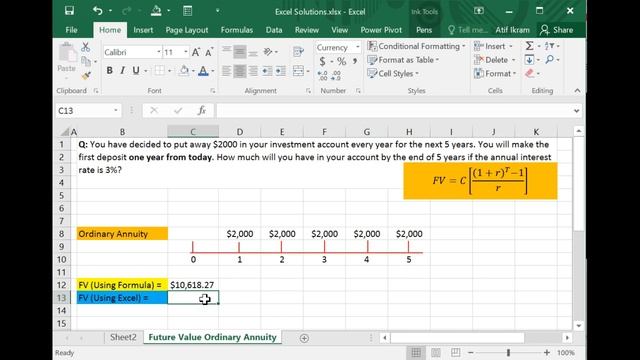Viewport: 640px width, 360px height.
Task: Switch to the Review tab
Action: (x=307, y=30)
